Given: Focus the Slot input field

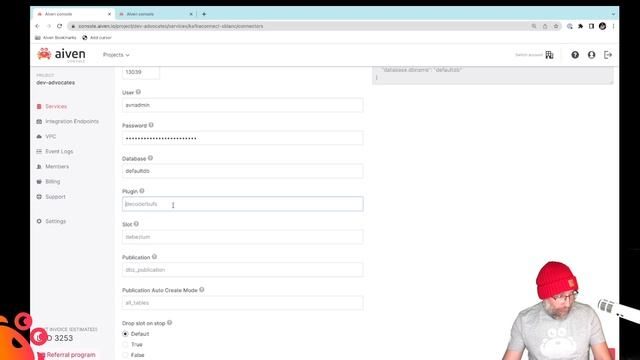Looking at the screenshot, I should 242,237.
